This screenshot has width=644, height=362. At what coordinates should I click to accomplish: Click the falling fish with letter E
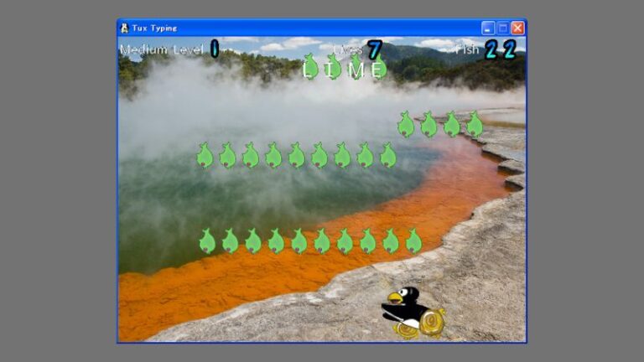pos(379,67)
